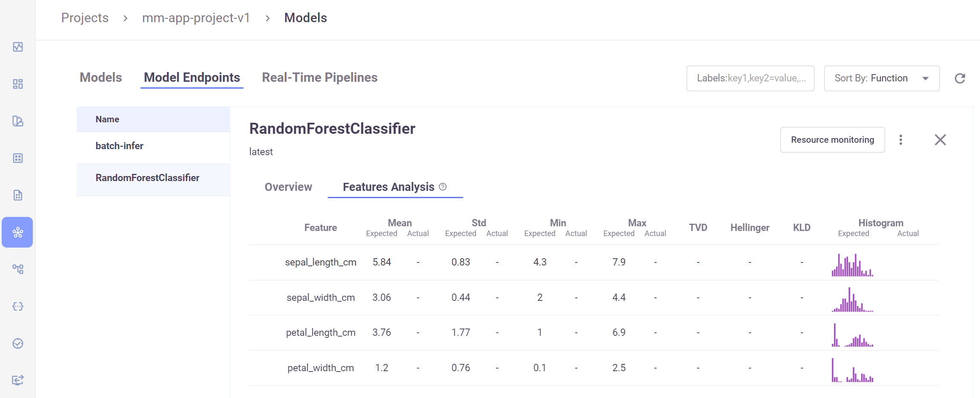Switch to the Overview tab

[x=288, y=187]
